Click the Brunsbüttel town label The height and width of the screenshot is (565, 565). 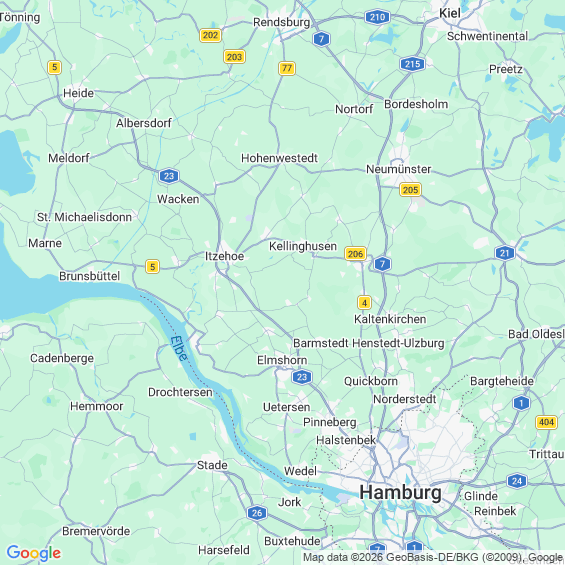click(x=89, y=276)
